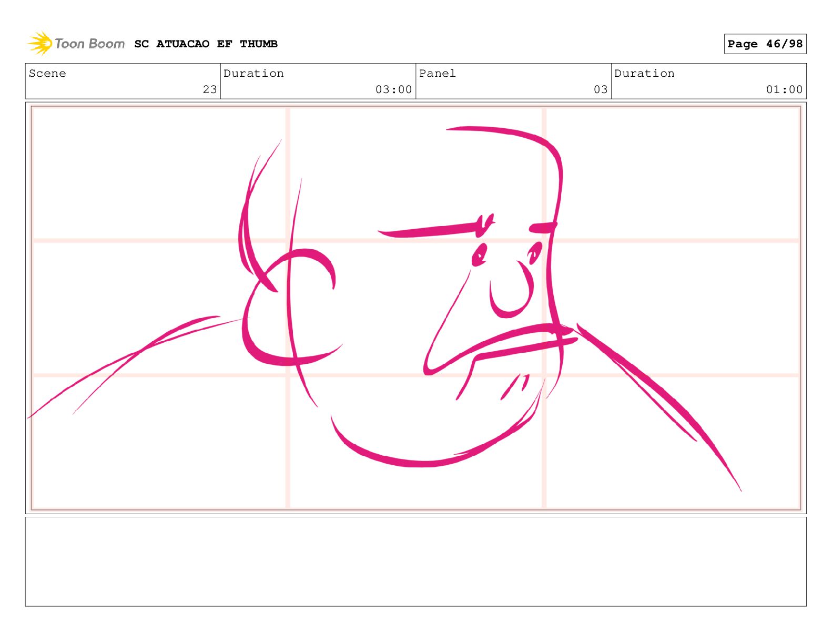
Task: Click the scene number 23
Action: point(210,89)
